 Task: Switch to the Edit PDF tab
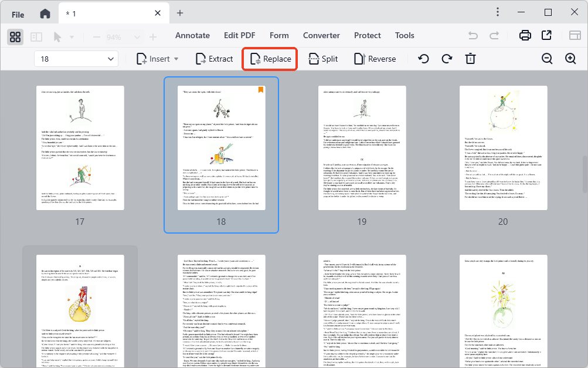point(239,35)
